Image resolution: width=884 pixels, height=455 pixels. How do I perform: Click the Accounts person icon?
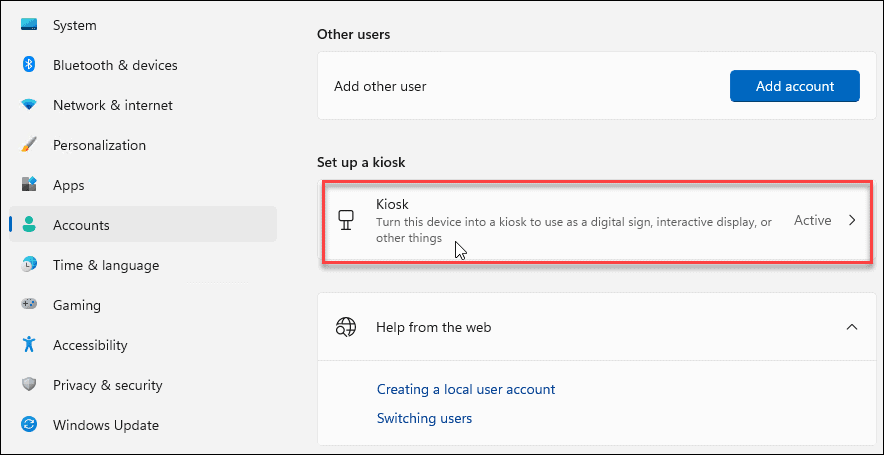click(28, 224)
